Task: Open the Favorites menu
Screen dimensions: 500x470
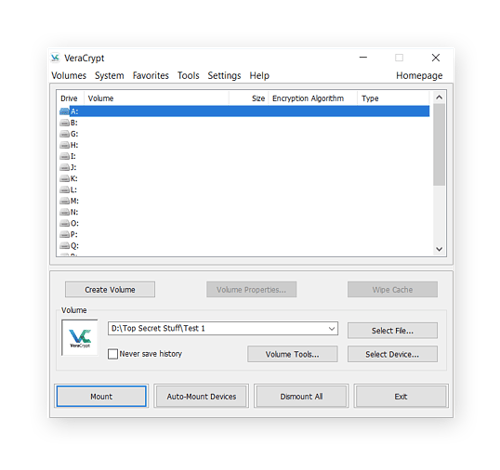Action: [x=151, y=76]
